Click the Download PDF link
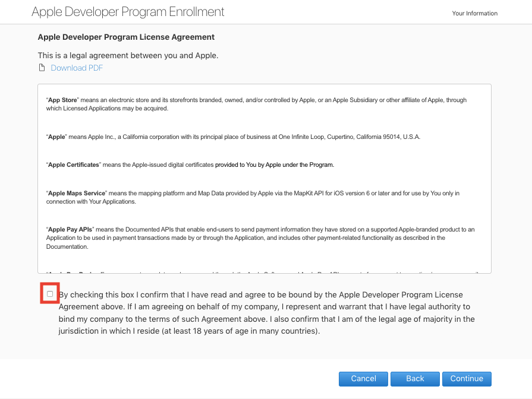Image resolution: width=532 pixels, height=399 pixels. pos(77,68)
